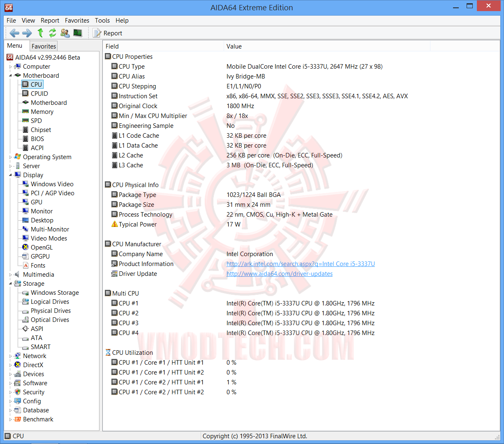
Task: Select the Windows Video item icon
Action: click(25, 184)
